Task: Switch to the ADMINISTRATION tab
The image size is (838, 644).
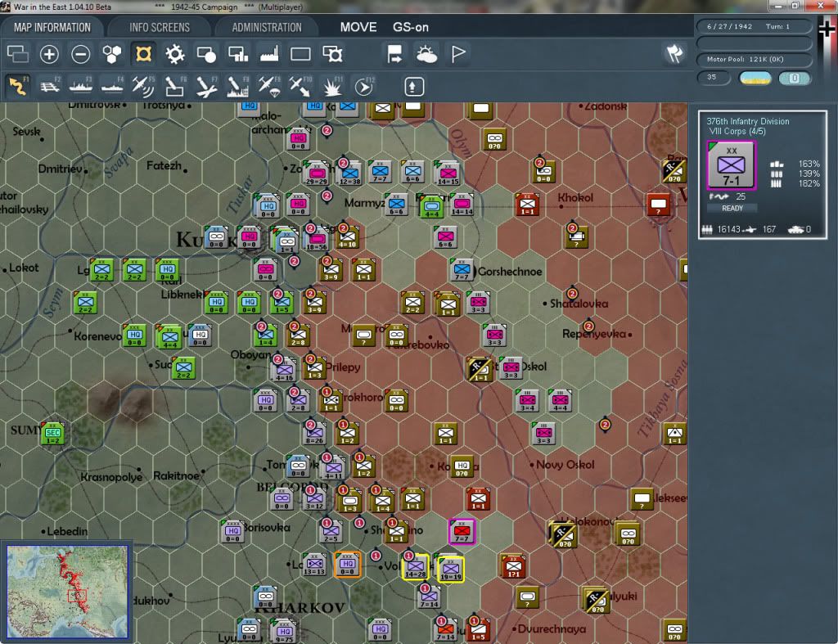Action: [x=267, y=27]
